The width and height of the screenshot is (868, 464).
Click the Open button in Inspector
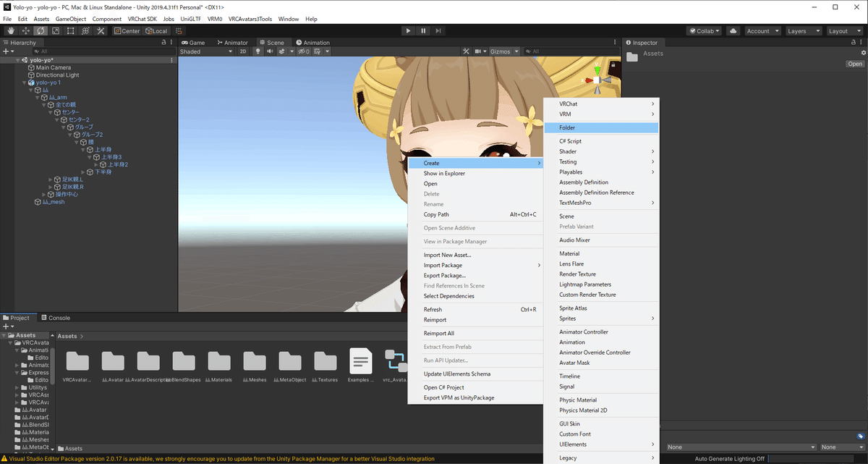pyautogui.click(x=855, y=64)
